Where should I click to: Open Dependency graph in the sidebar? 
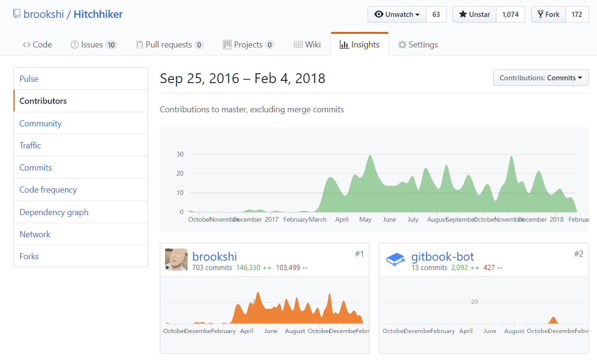pyautogui.click(x=80, y=212)
